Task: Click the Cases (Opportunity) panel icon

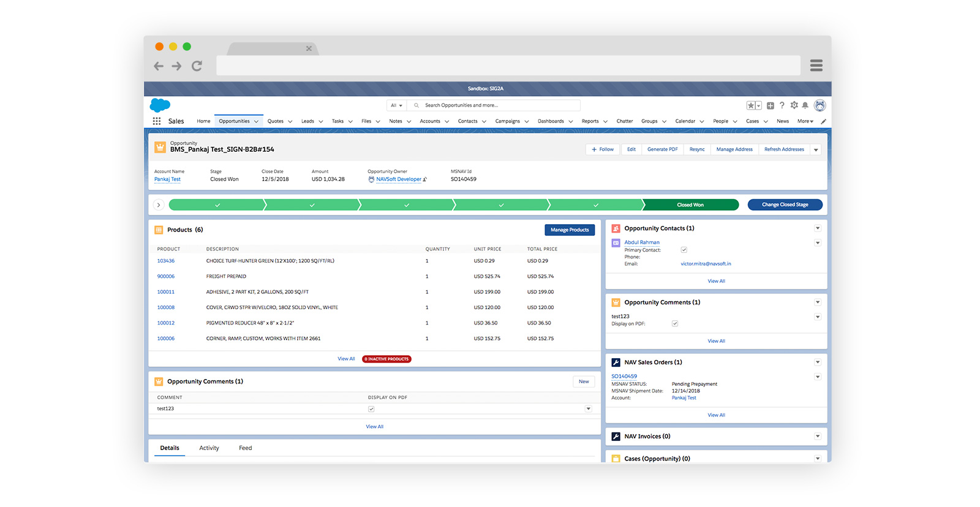Action: tap(616, 459)
